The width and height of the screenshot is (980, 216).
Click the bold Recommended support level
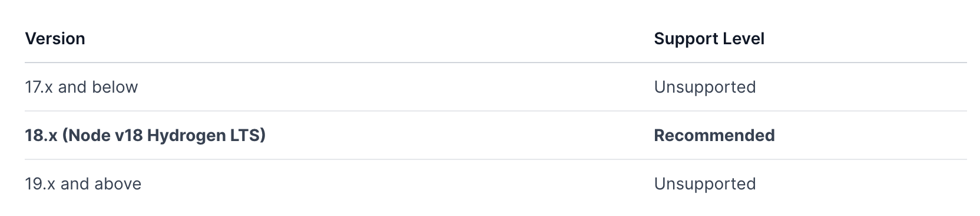click(x=714, y=136)
